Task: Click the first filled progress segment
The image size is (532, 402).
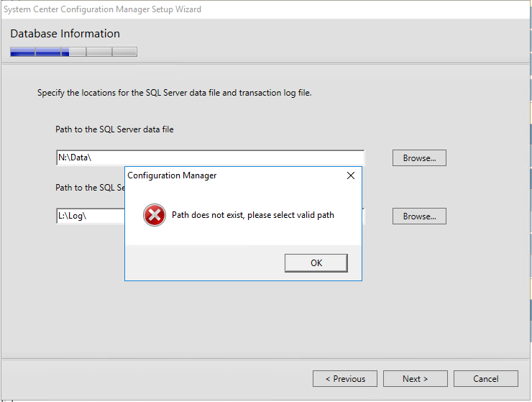Action: 23,52
